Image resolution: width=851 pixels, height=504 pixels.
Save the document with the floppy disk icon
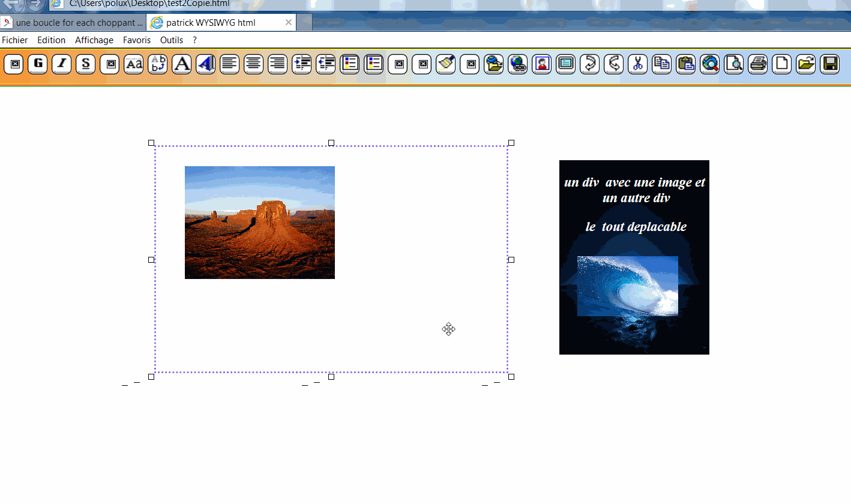pyautogui.click(x=830, y=64)
